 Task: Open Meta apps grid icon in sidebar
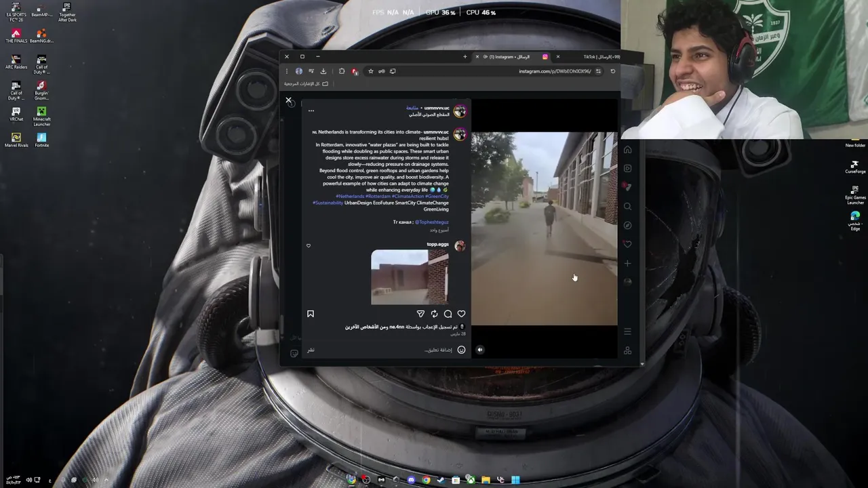[x=627, y=350]
